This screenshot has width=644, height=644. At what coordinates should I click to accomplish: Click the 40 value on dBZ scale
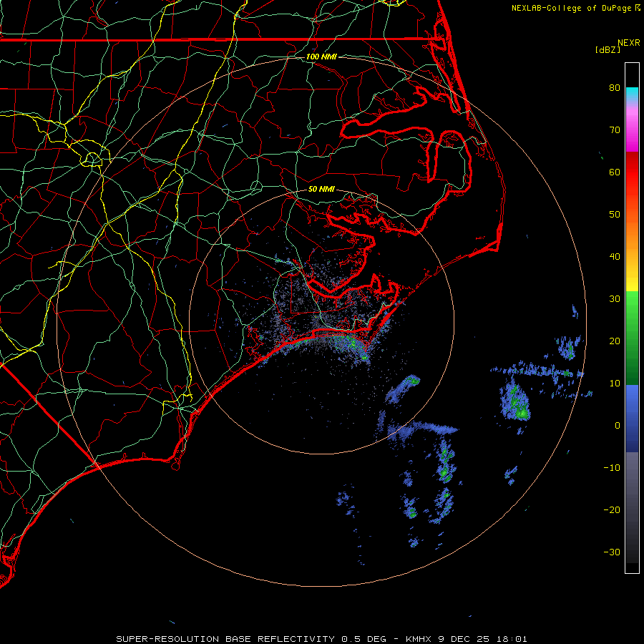(x=615, y=257)
